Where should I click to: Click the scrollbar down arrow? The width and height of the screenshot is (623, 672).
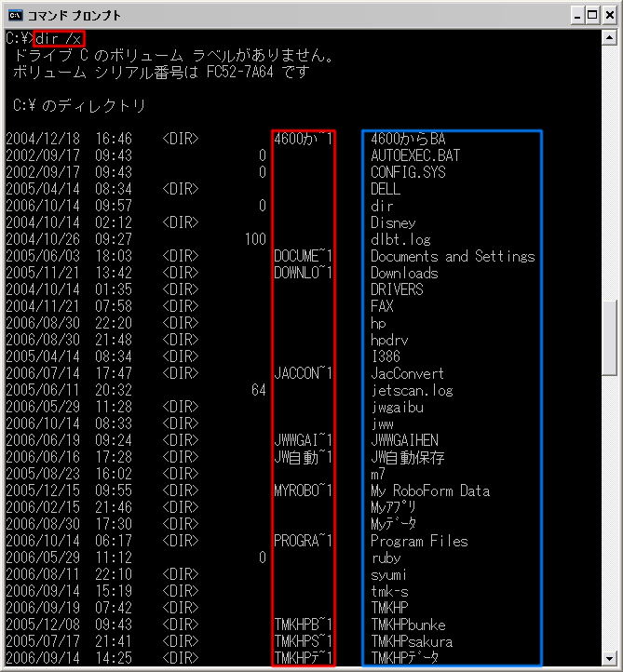[609, 658]
